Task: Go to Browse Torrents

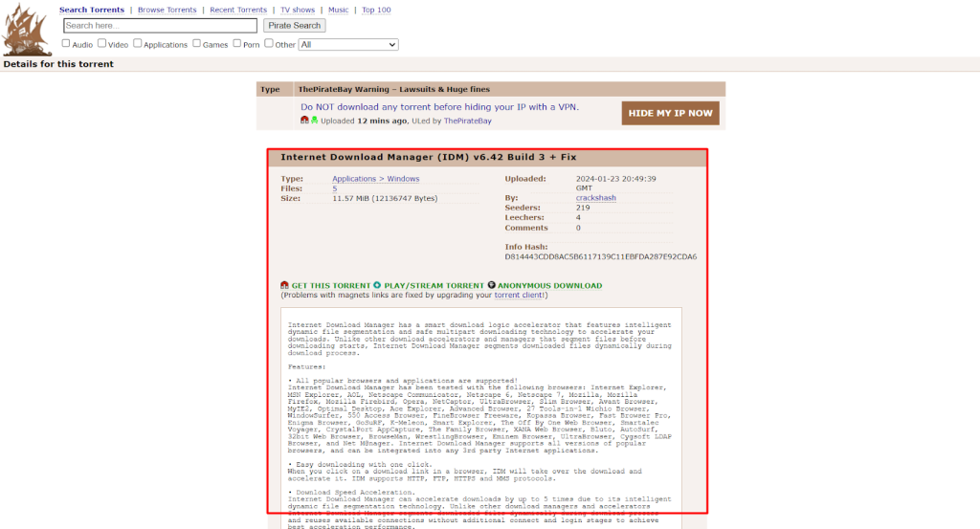Action: (x=167, y=10)
